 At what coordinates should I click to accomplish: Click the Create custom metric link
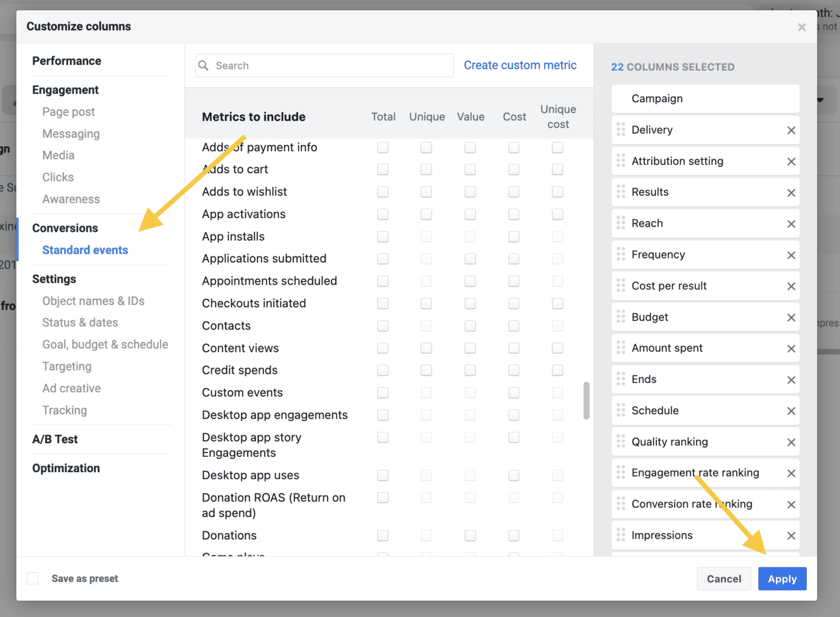tap(520, 65)
